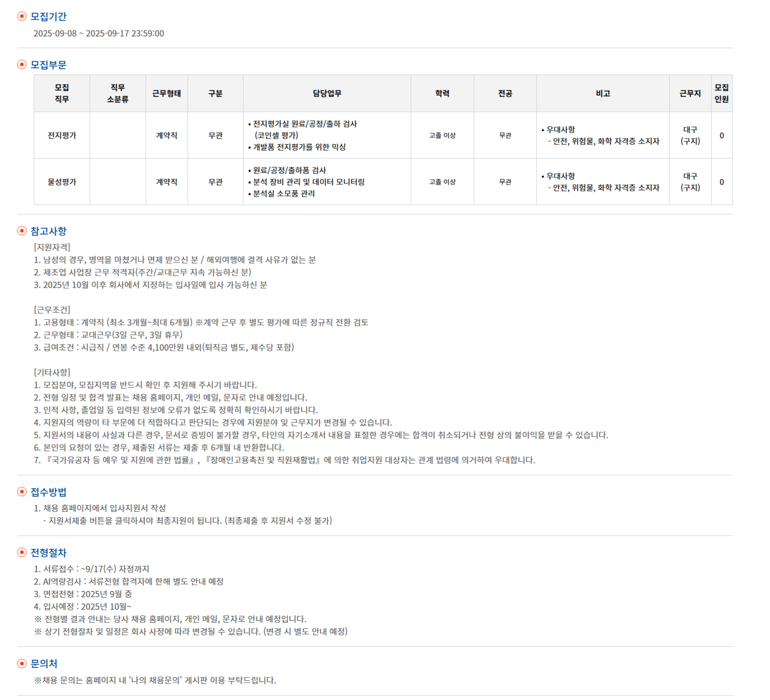770x700 pixels.
Task: Click the 전공 column header
Action: point(505,93)
